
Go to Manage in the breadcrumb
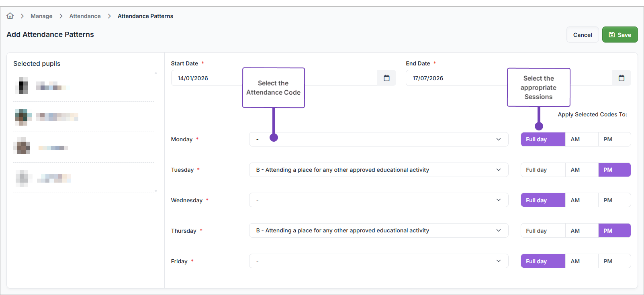(x=41, y=16)
